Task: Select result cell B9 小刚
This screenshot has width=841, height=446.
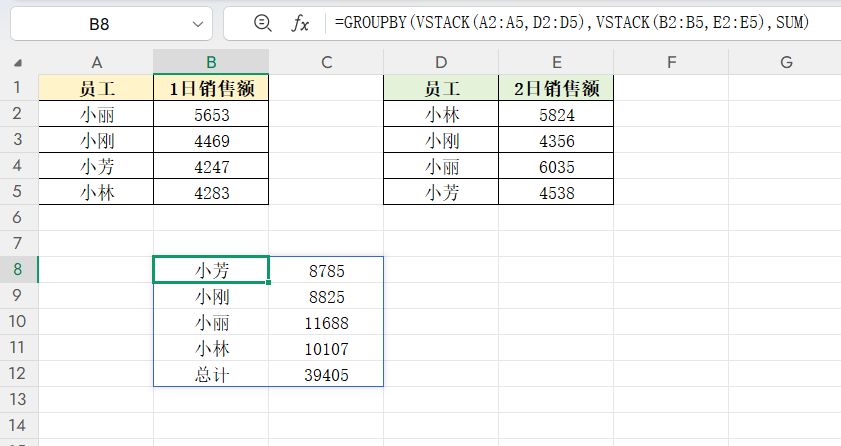Action: tap(211, 296)
